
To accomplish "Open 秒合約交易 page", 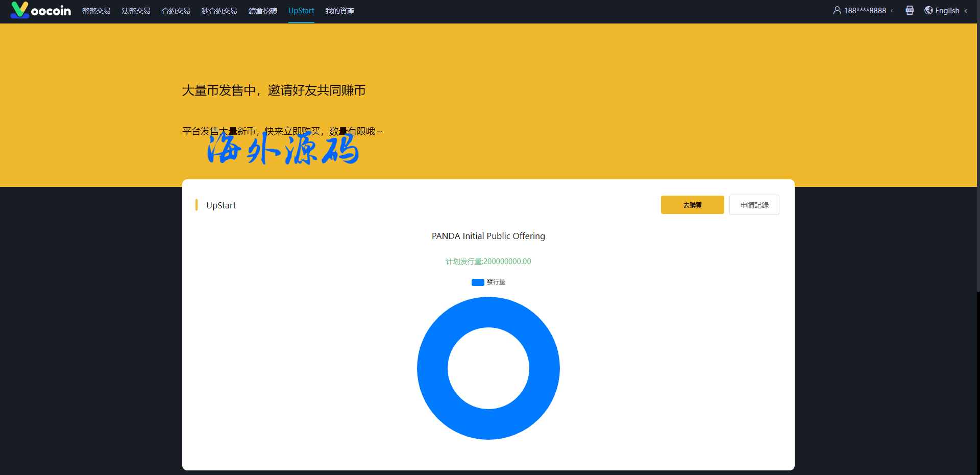I will point(219,11).
